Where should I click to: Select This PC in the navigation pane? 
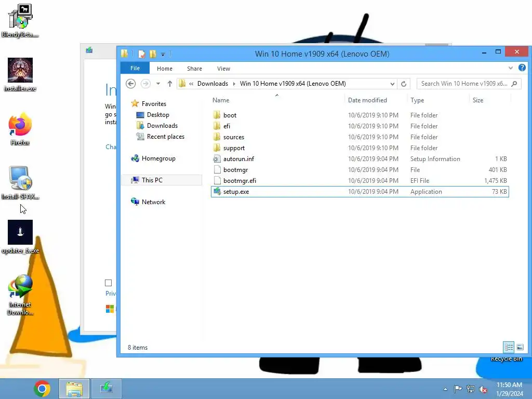(162, 180)
